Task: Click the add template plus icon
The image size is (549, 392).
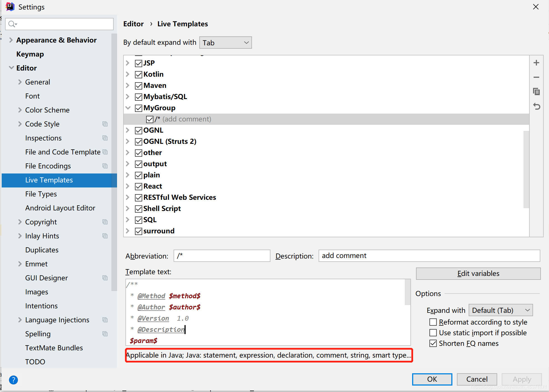Action: (536, 63)
